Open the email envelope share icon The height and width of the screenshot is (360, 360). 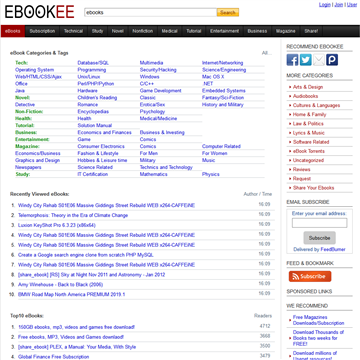coord(319,60)
